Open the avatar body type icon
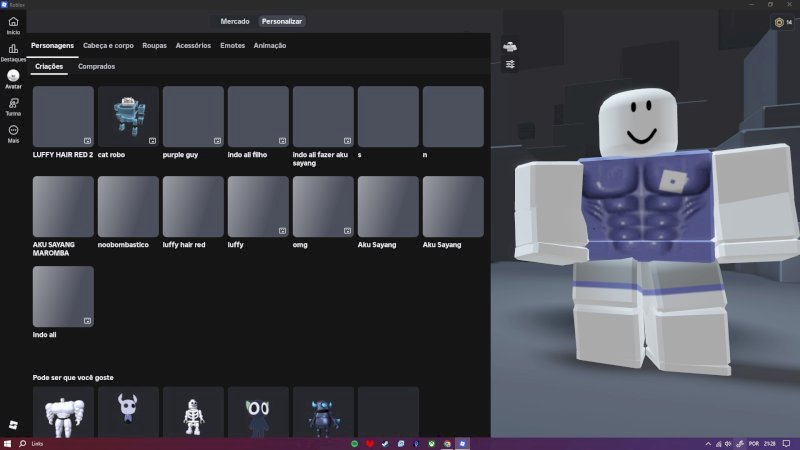Screen dimensions: 800x450 (x=510, y=47)
